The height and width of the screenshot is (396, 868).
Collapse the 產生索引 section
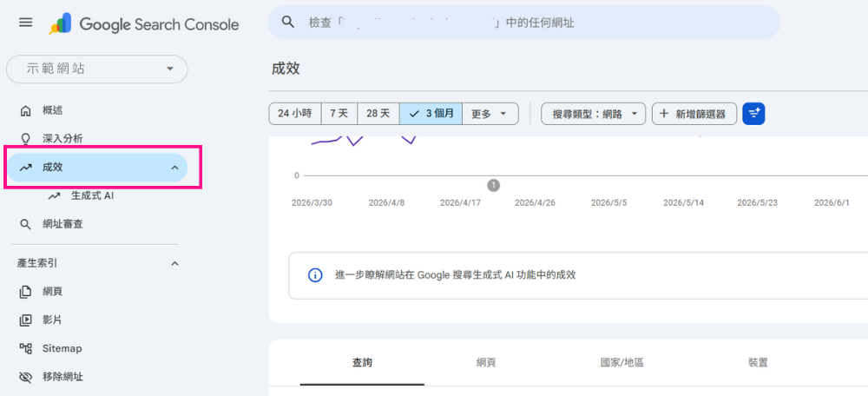pyautogui.click(x=175, y=264)
